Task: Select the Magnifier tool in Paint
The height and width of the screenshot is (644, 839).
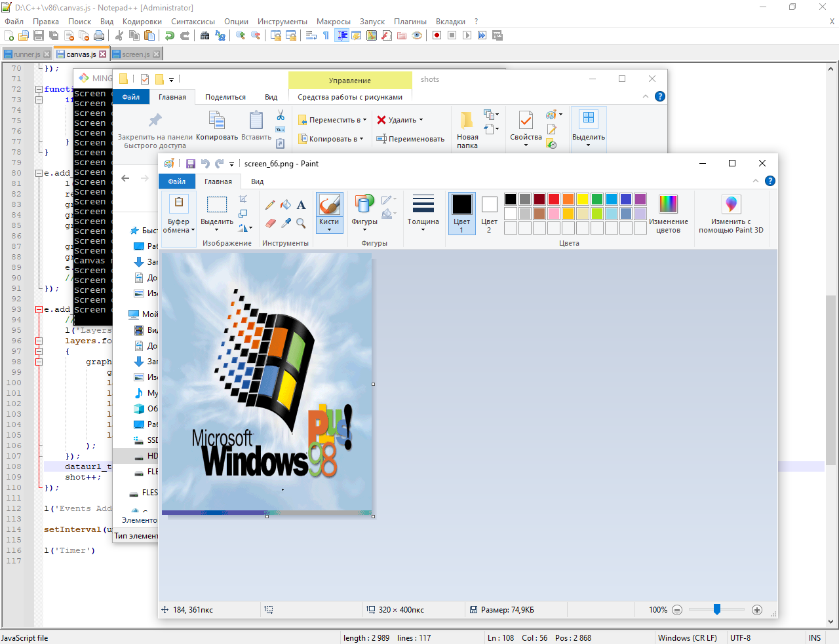Action: pyautogui.click(x=300, y=223)
